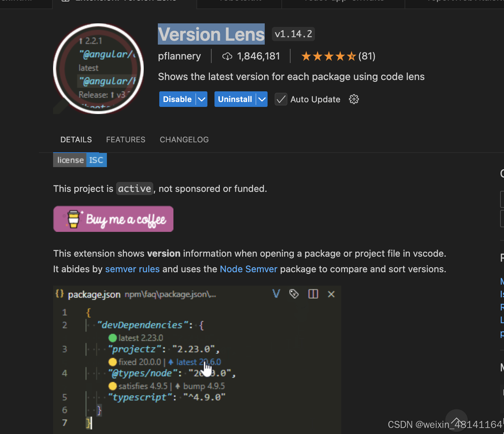Click the ISC license badge
The image size is (504, 434).
tap(96, 160)
